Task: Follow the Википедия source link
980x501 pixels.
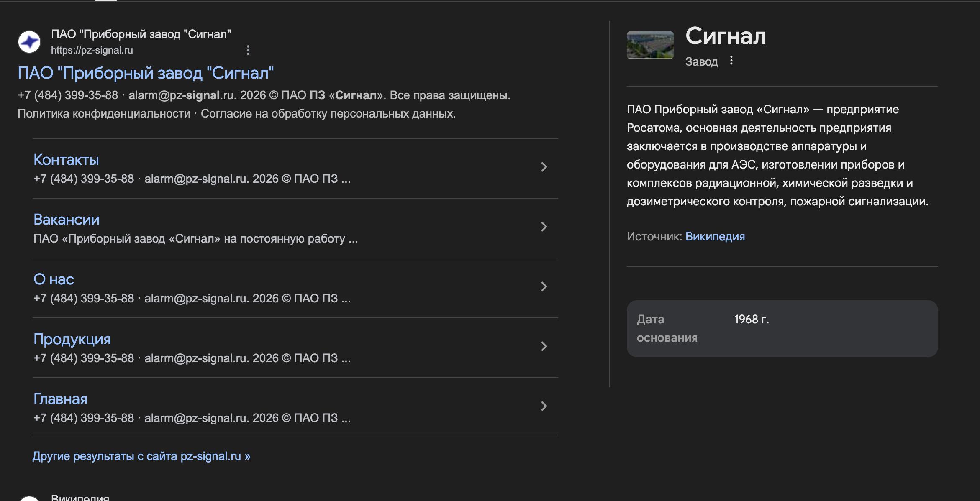Action: [715, 237]
